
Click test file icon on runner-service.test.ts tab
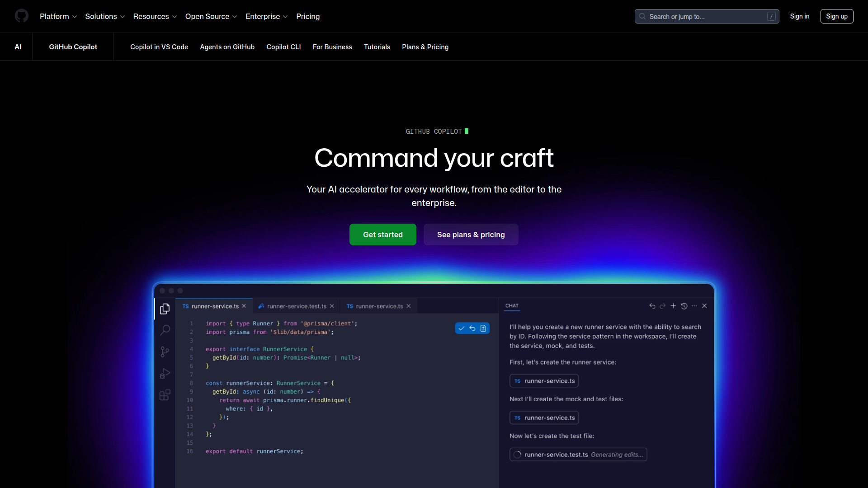[x=261, y=306]
